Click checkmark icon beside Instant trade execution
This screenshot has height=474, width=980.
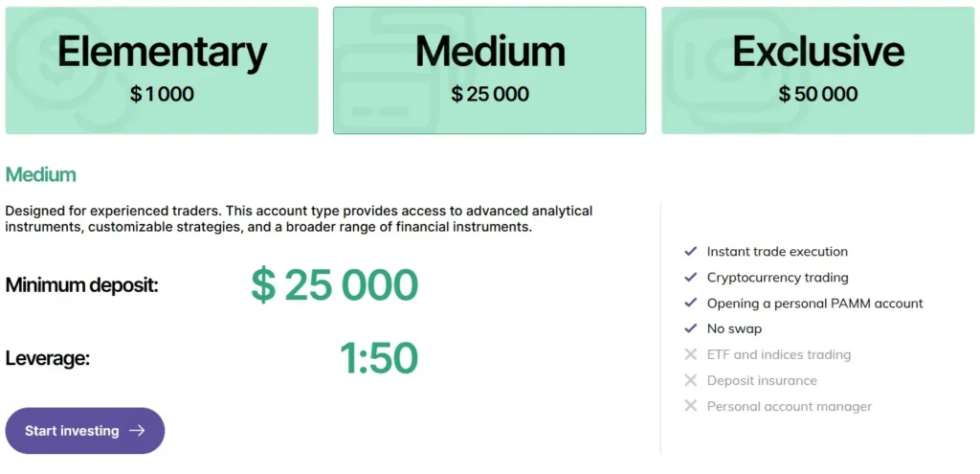tap(691, 252)
